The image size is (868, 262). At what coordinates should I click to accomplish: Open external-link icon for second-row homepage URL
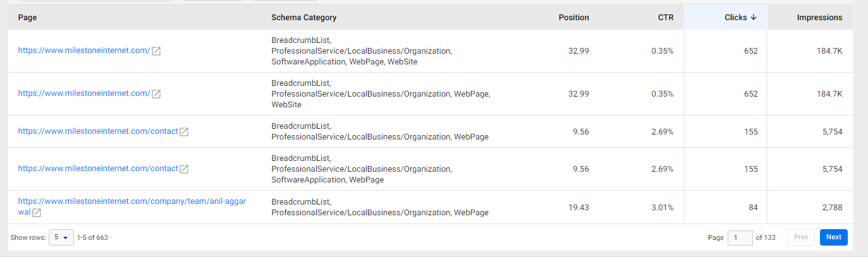(156, 94)
